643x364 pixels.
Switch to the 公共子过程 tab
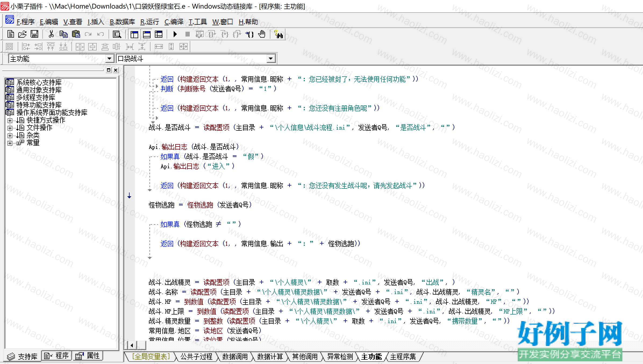click(197, 356)
